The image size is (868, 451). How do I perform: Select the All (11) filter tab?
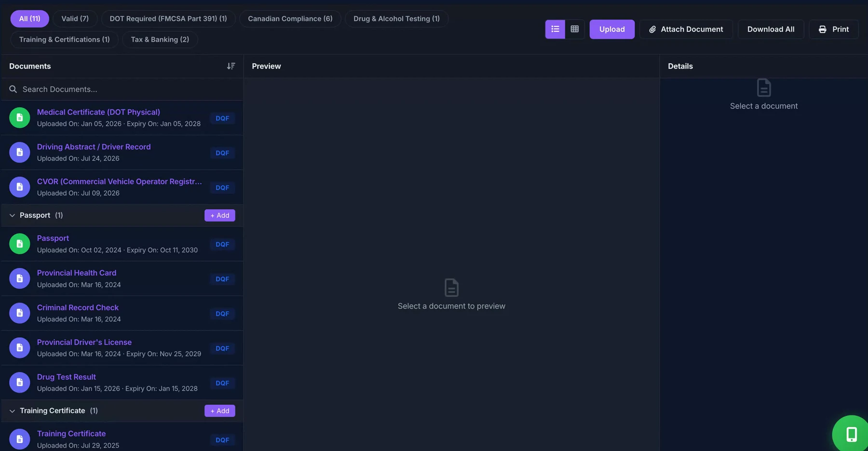[x=29, y=19]
